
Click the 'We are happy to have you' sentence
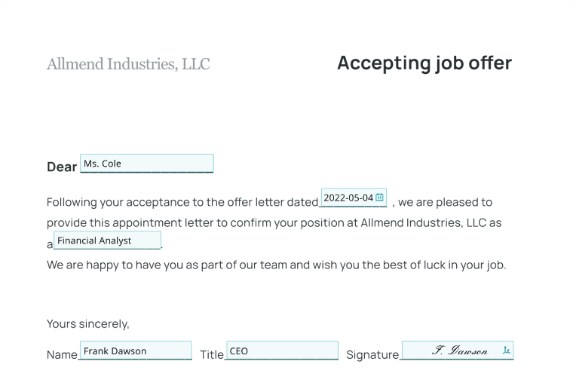click(276, 265)
